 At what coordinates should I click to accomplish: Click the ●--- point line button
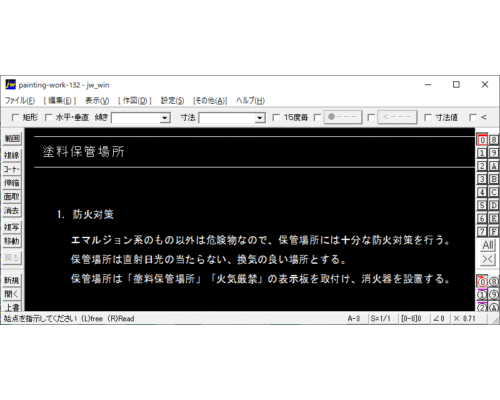tap(343, 117)
